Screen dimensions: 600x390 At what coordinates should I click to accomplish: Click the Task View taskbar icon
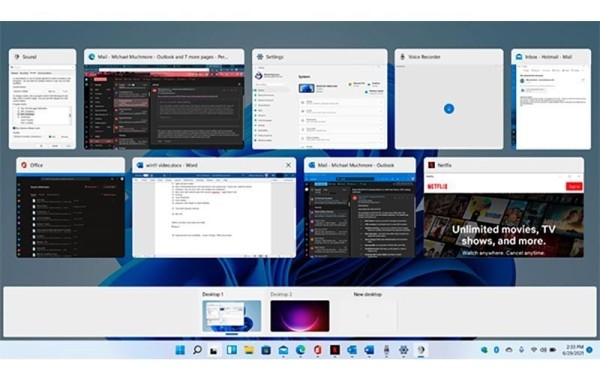pos(214,350)
